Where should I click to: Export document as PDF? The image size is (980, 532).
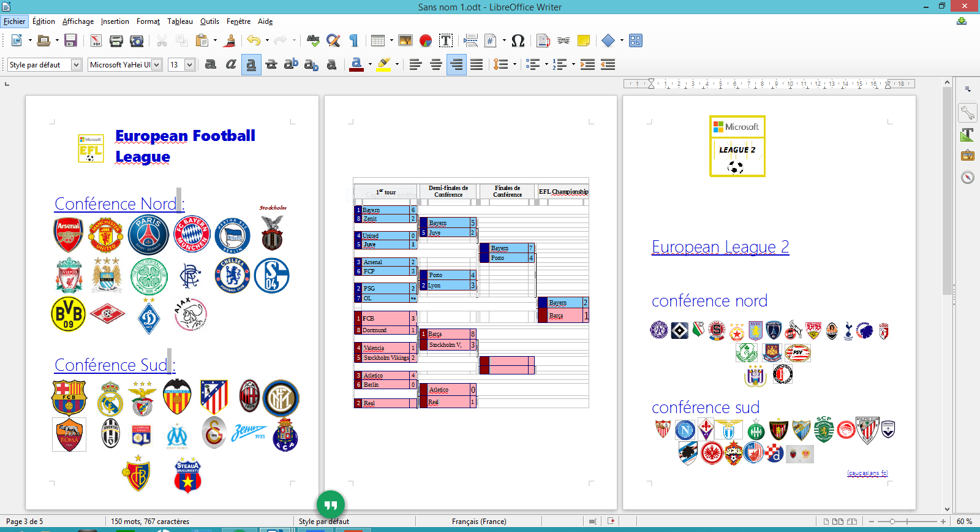(96, 41)
